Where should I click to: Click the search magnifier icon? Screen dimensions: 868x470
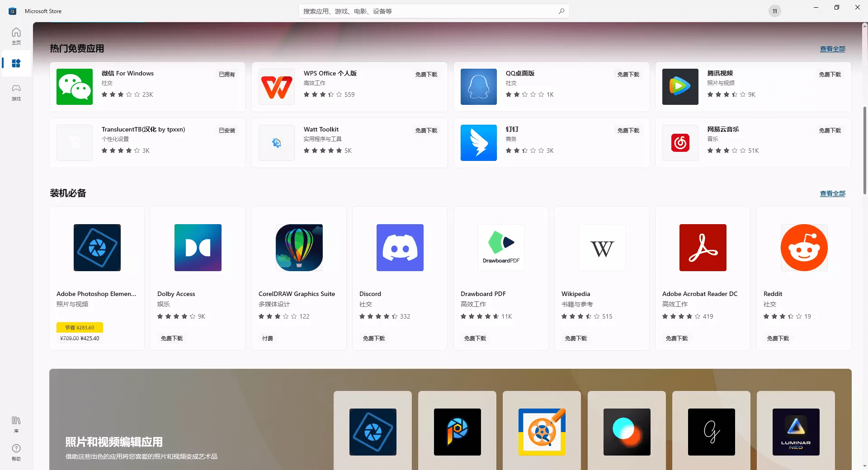click(561, 11)
